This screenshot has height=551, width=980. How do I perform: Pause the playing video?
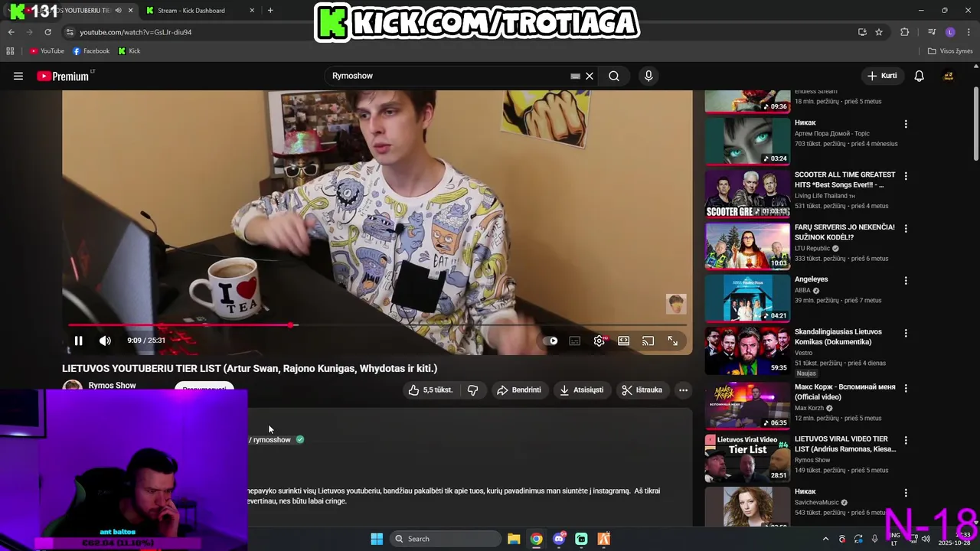(x=78, y=341)
